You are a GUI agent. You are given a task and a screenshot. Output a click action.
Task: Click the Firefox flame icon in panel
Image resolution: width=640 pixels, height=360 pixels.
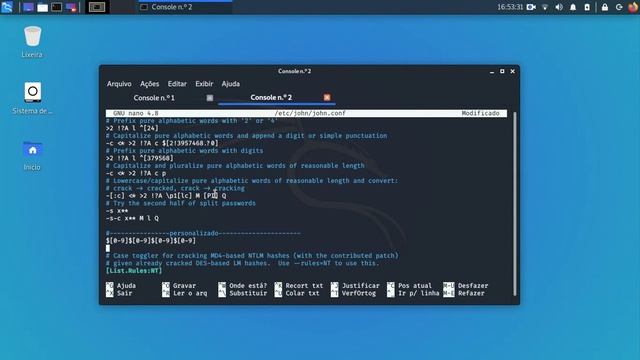click(633, 7)
